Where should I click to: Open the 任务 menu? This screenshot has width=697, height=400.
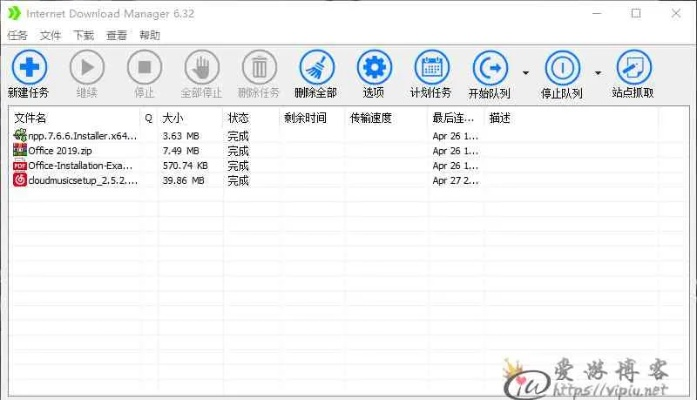click(x=17, y=35)
